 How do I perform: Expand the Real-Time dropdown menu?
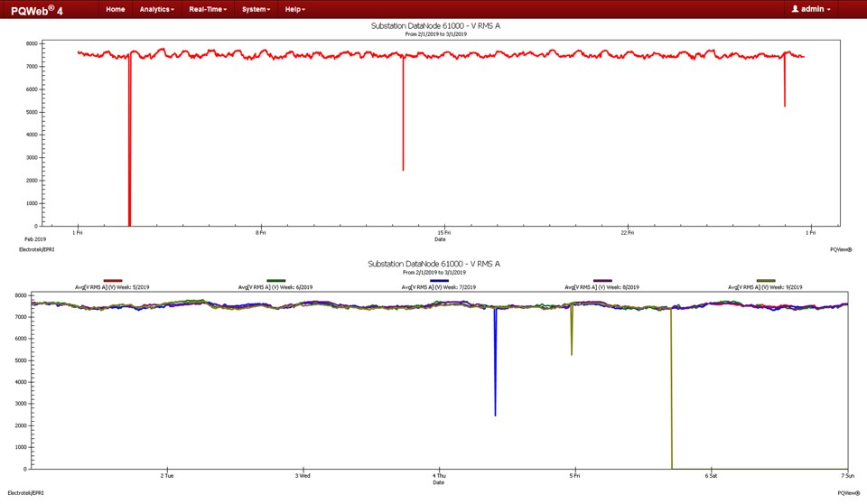point(208,9)
